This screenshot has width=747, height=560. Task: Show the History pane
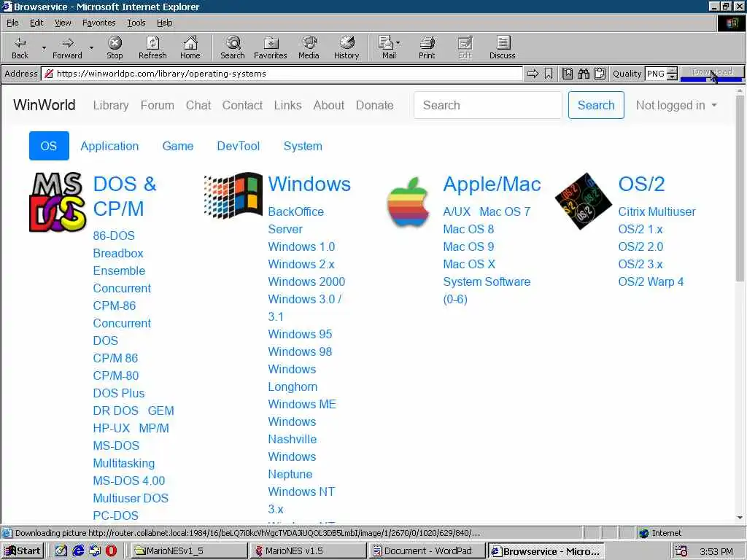[x=347, y=47]
